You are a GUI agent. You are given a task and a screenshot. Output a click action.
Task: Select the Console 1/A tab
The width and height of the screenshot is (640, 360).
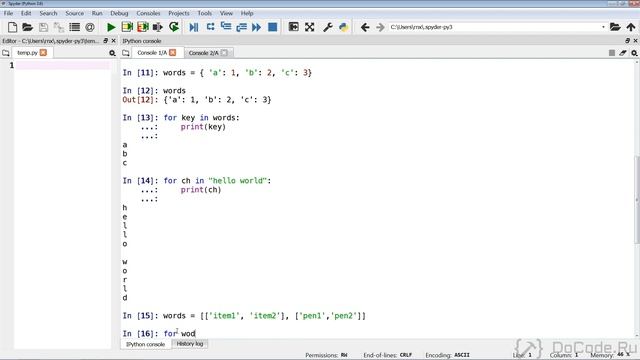coord(152,53)
